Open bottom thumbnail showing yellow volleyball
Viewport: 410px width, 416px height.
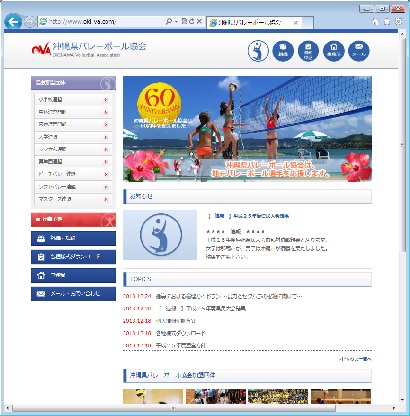coord(153,397)
